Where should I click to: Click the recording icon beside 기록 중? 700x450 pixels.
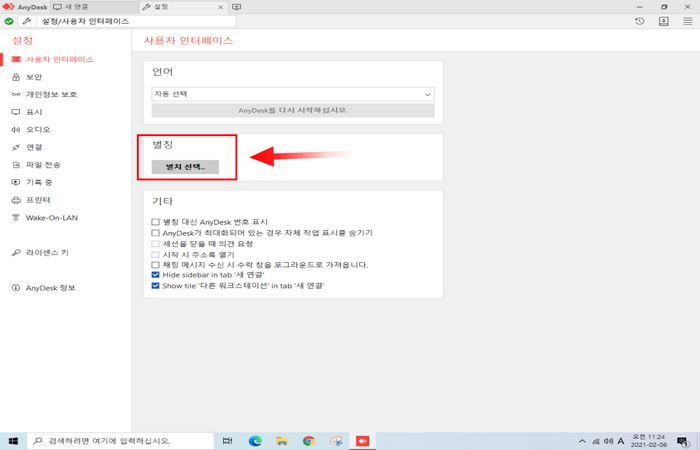[16, 182]
